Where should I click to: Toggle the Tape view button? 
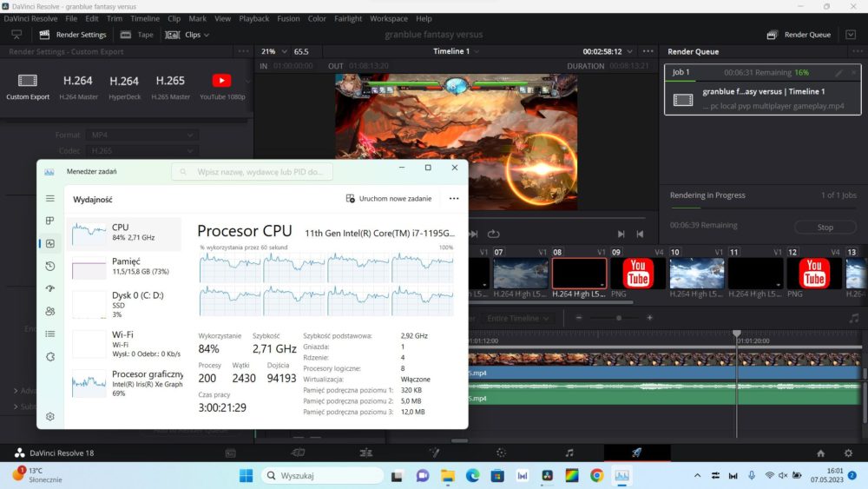pyautogui.click(x=137, y=35)
